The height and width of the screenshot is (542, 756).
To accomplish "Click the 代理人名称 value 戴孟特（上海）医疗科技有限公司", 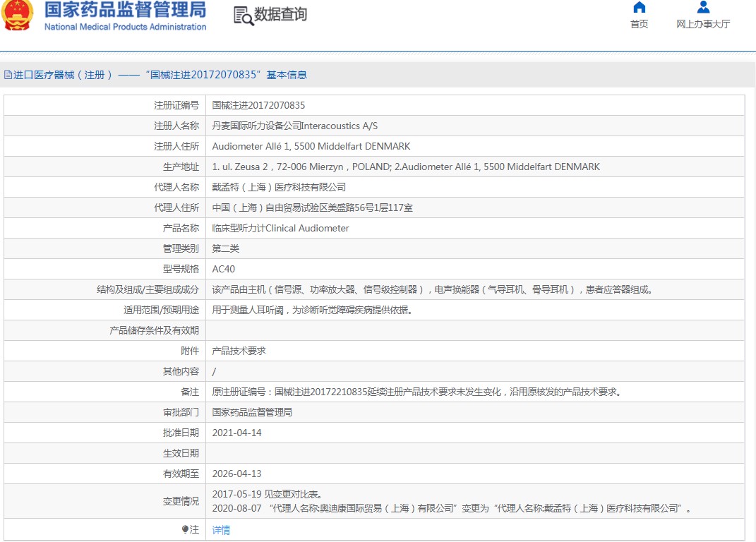I will tap(279, 187).
